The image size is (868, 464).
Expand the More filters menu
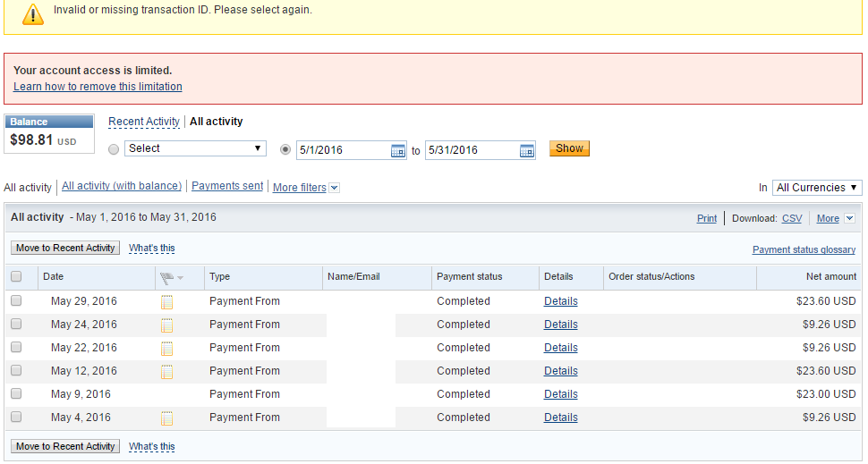(x=306, y=188)
